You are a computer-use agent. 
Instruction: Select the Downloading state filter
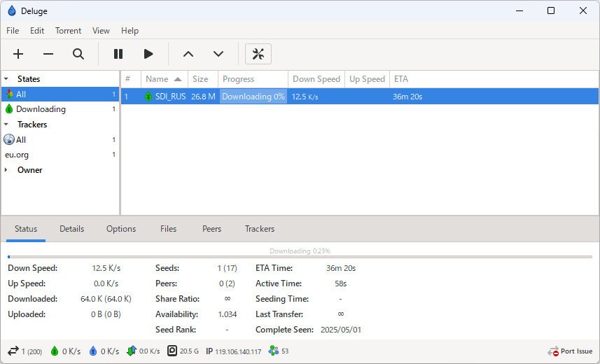pos(41,109)
